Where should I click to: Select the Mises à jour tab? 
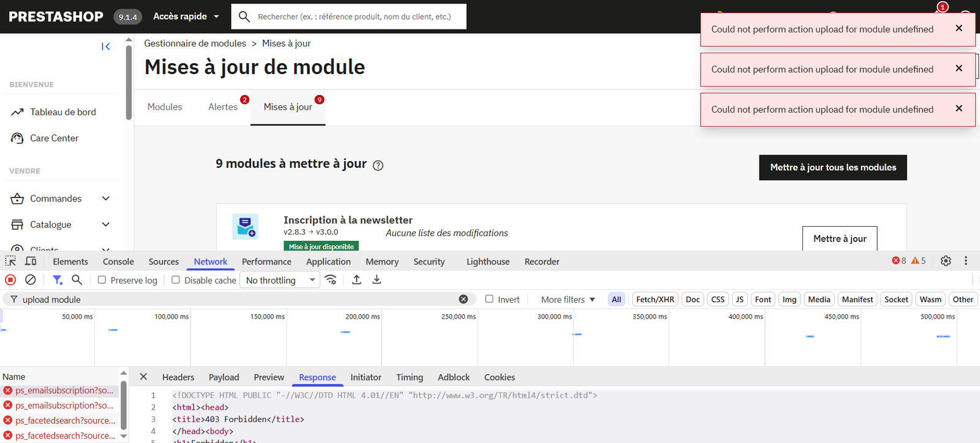coord(288,107)
